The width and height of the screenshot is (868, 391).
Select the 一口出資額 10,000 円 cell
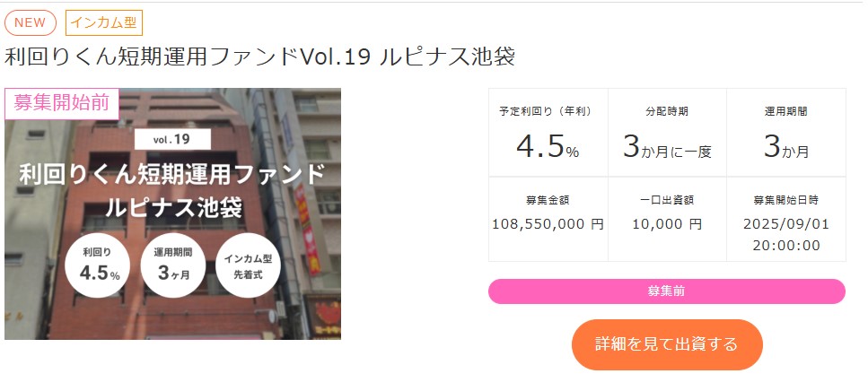[x=667, y=219]
